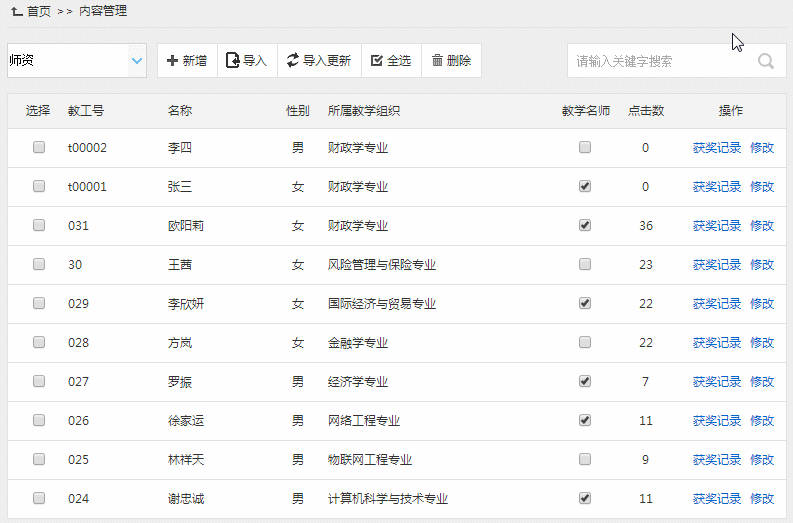This screenshot has height=523, width=793.
Task: Edit 林祥天 via 修改 link
Action: [762, 460]
